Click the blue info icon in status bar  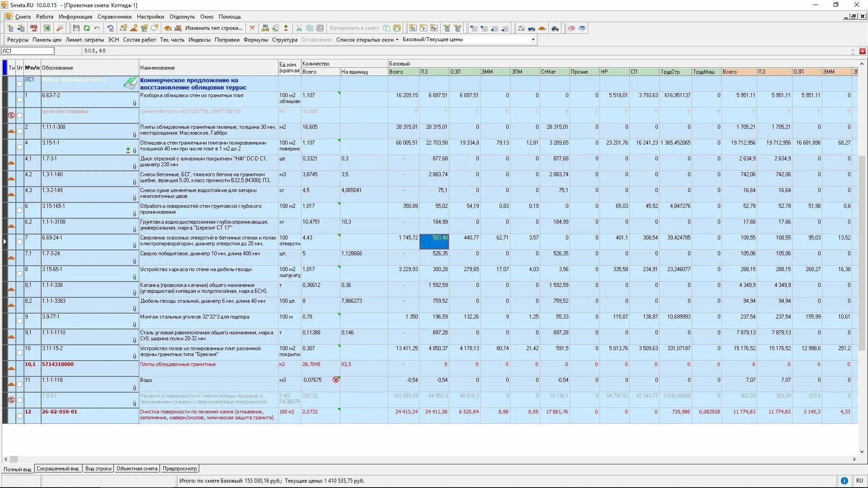(844, 481)
